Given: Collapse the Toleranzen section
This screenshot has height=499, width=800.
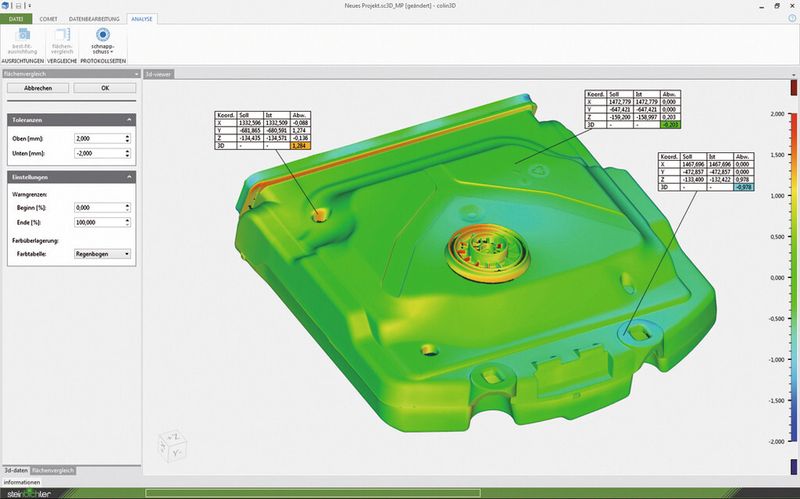Looking at the screenshot, I should coord(129,120).
